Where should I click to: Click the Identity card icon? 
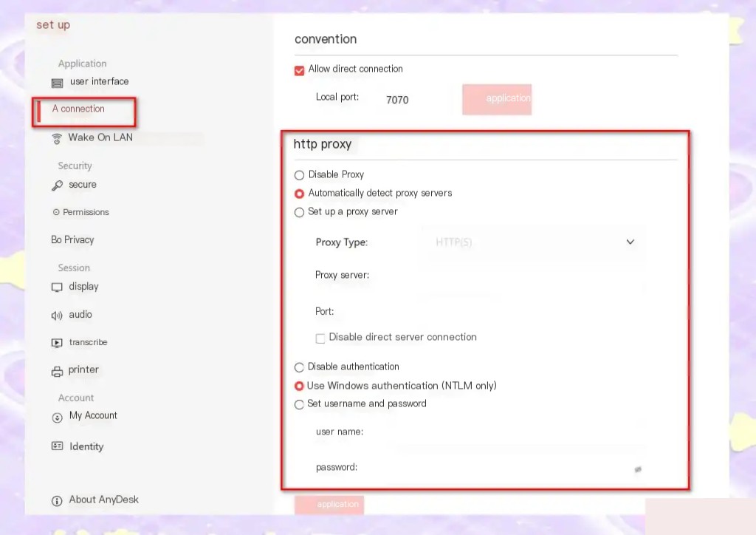coord(57,446)
